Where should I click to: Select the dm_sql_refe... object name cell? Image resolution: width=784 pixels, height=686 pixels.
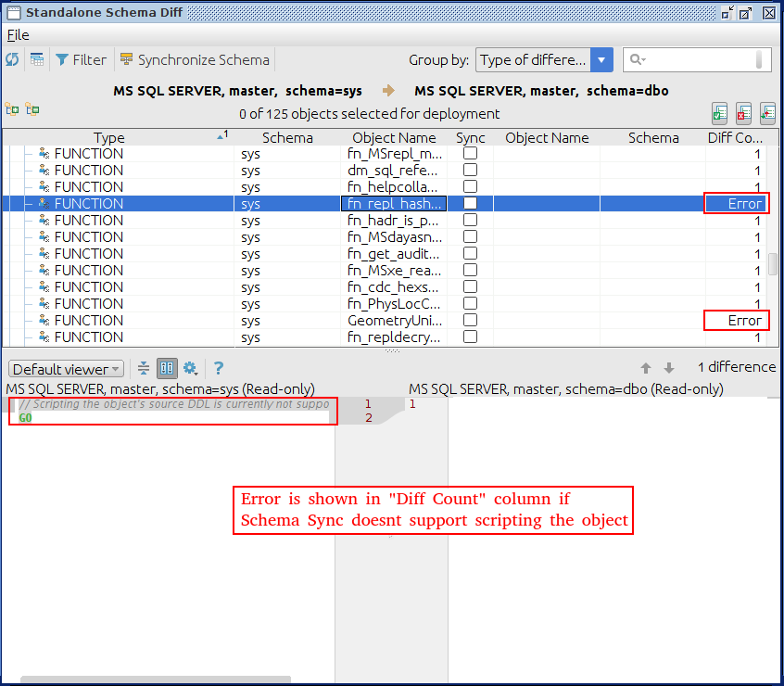coord(394,171)
